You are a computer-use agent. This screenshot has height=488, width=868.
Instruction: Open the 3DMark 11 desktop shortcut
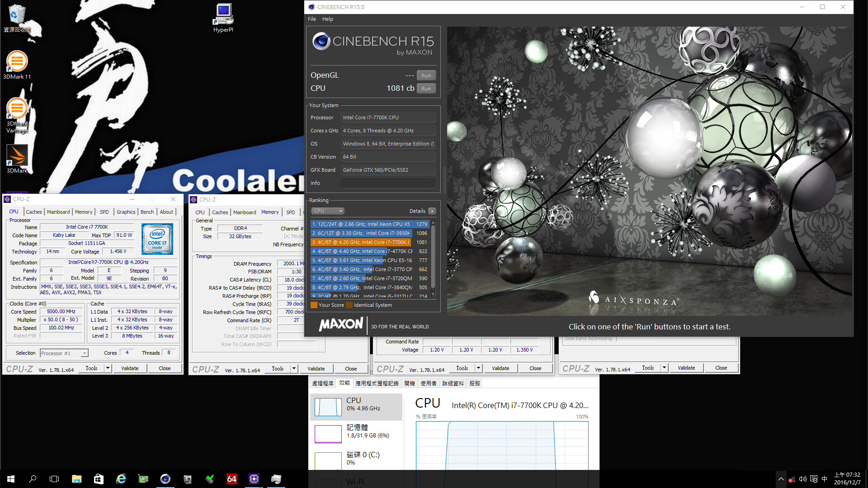17,65
